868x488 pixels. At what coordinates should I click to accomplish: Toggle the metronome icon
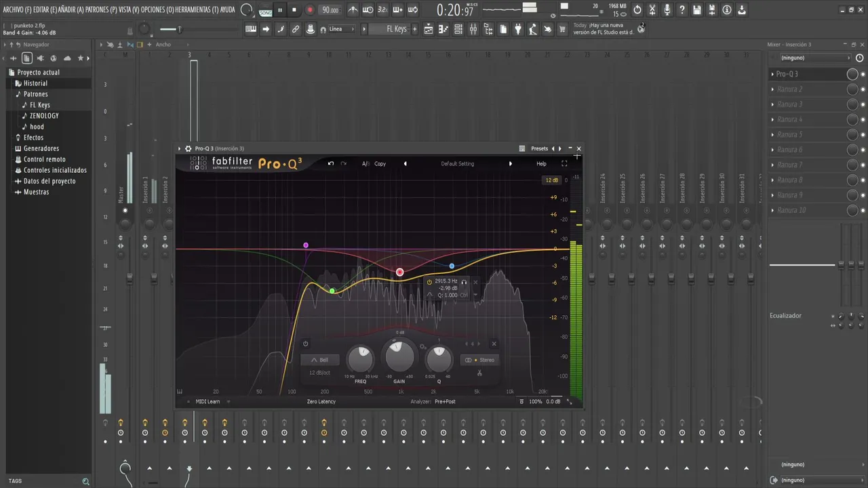[x=353, y=10]
